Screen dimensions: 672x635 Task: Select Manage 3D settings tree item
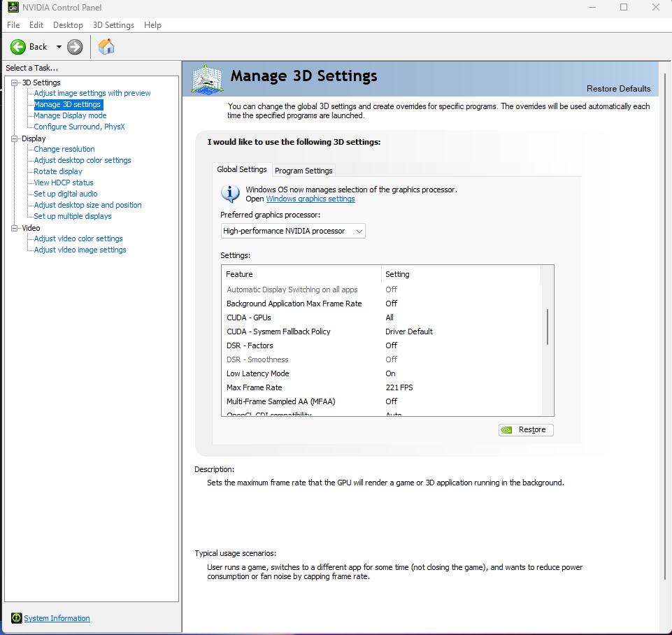(x=67, y=104)
